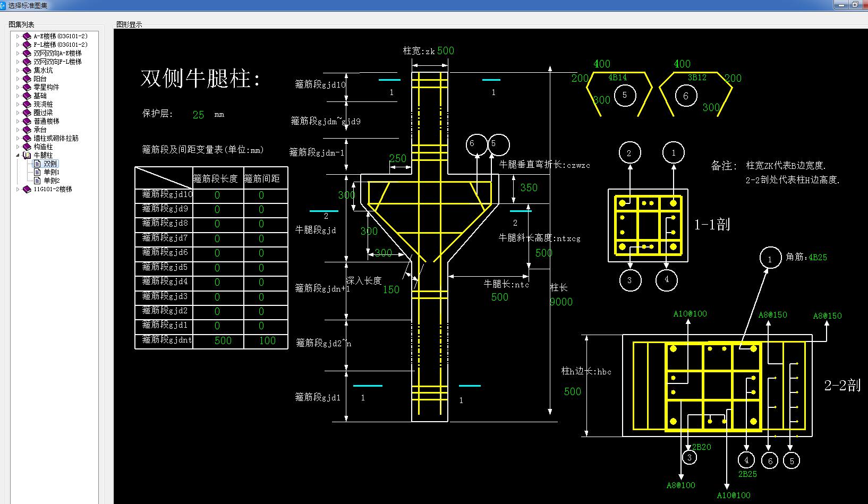
Task: Select the 墙柱或砌体拉筋 tree item label
Action: pyautogui.click(x=56, y=138)
